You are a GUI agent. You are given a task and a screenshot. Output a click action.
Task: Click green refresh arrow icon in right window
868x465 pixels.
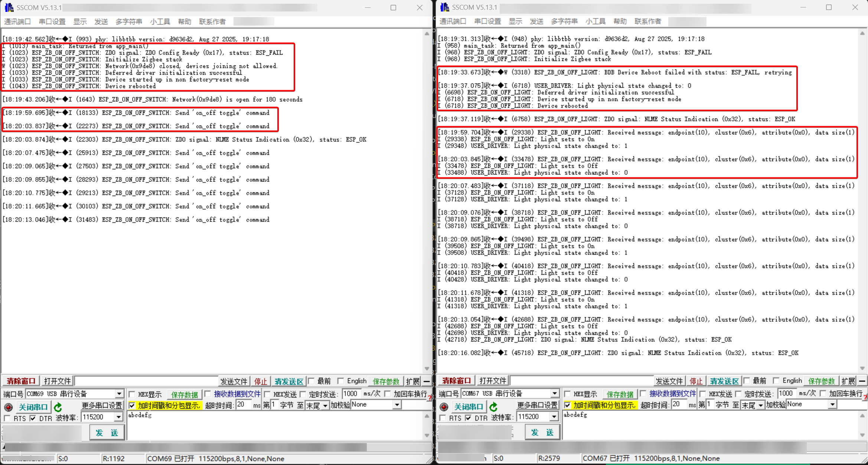(493, 407)
